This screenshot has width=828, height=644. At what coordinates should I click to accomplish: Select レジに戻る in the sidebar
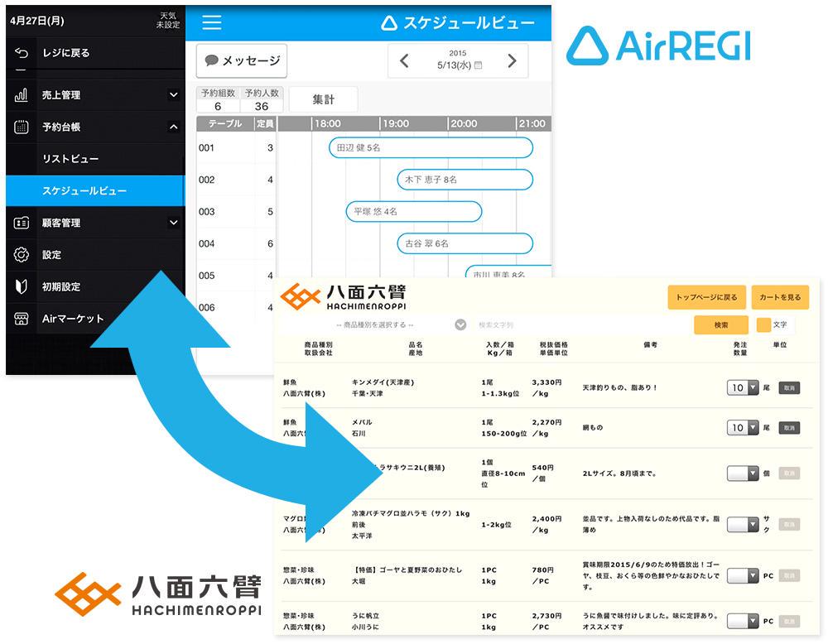coord(95,53)
